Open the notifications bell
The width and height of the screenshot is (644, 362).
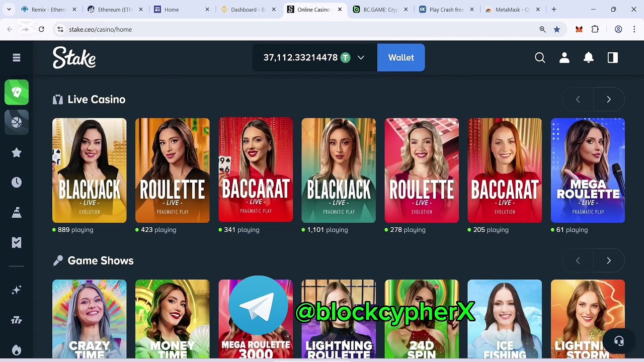pyautogui.click(x=589, y=58)
